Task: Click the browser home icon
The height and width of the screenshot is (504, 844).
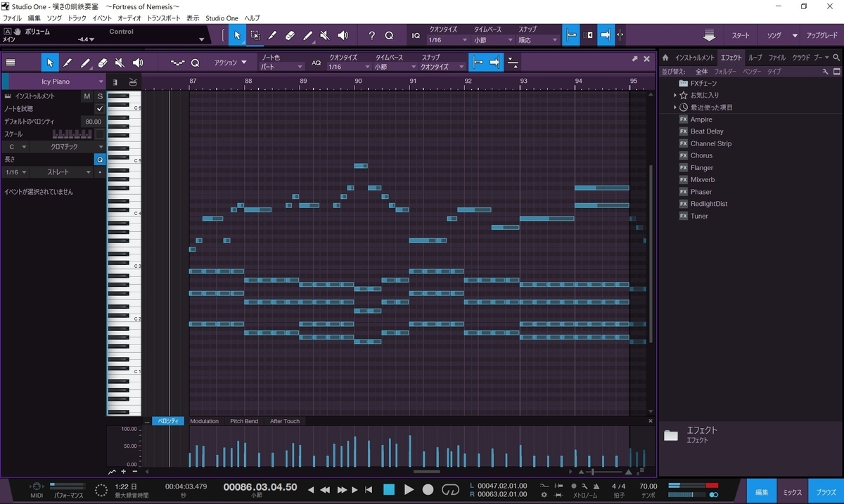Action: [665, 58]
